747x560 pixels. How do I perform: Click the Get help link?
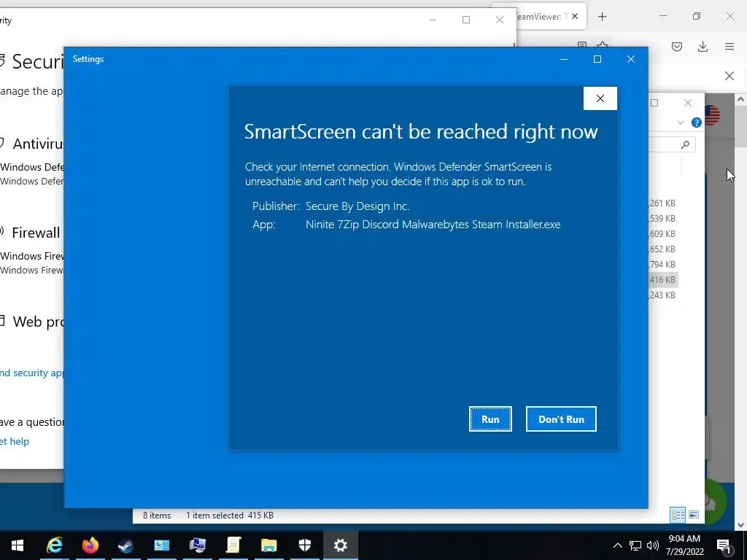pyautogui.click(x=15, y=441)
